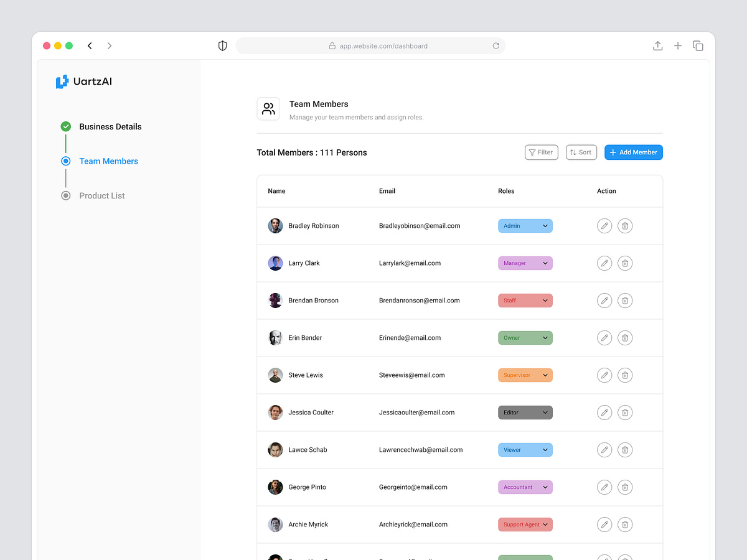747x560 pixels.
Task: Delete Archie Myrick with the trash icon
Action: 625,525
